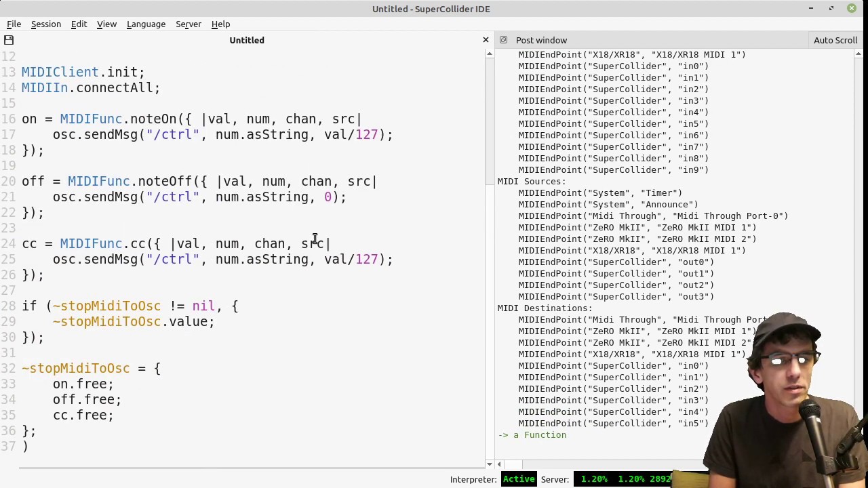This screenshot has height=488, width=868.
Task: Click the MIDIEndPoint SuperCollider 'in7' line
Action: pyautogui.click(x=614, y=146)
